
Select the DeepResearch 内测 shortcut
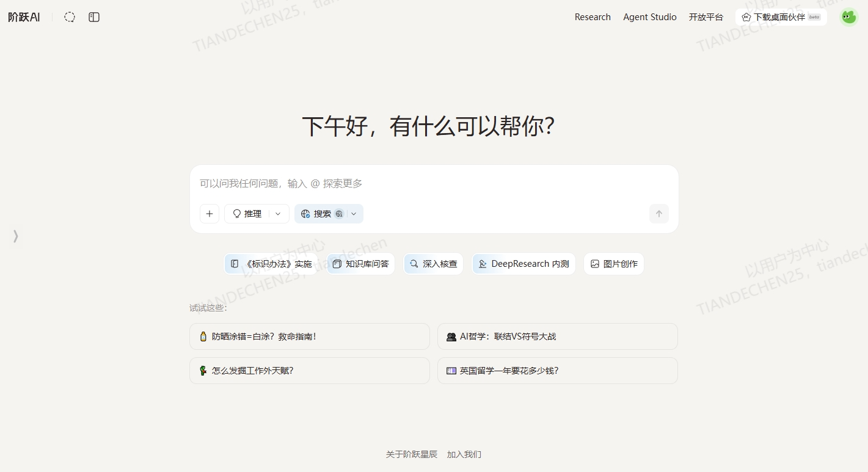click(523, 264)
